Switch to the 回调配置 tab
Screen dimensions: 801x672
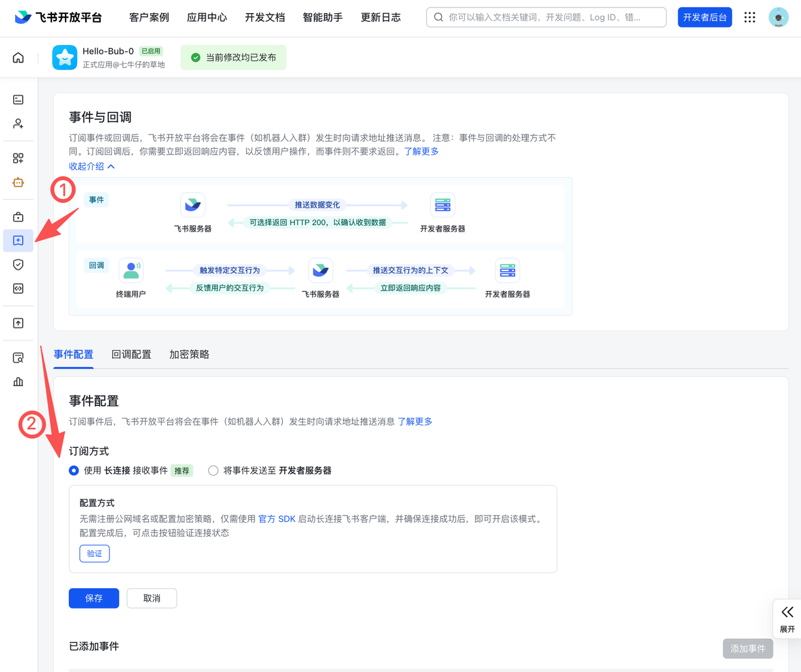(x=131, y=355)
